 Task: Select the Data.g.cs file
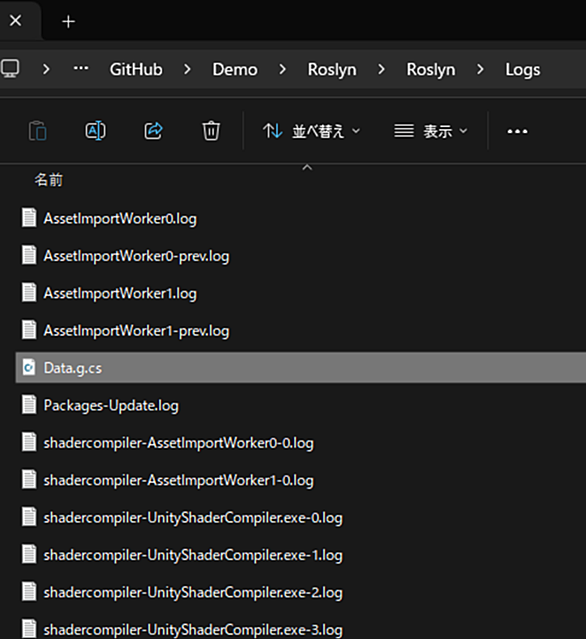301,368
